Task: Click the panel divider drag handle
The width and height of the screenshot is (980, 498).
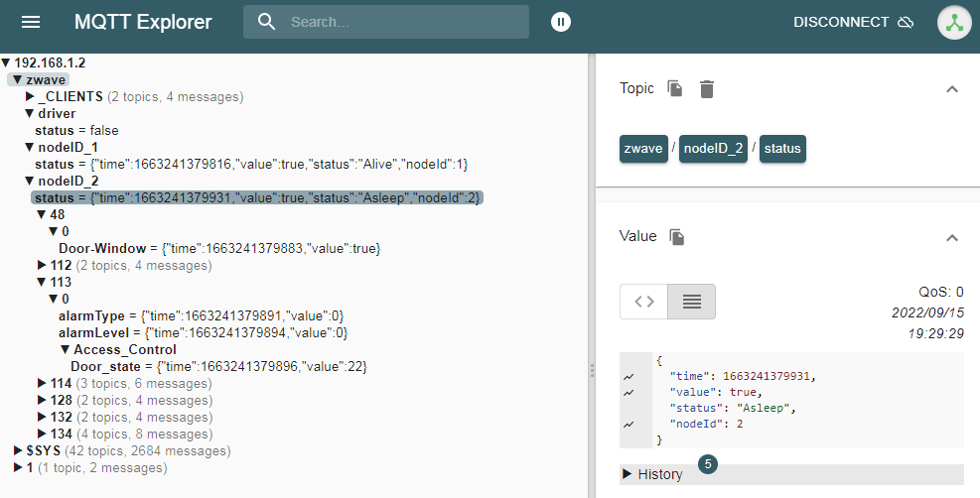Action: click(592, 371)
